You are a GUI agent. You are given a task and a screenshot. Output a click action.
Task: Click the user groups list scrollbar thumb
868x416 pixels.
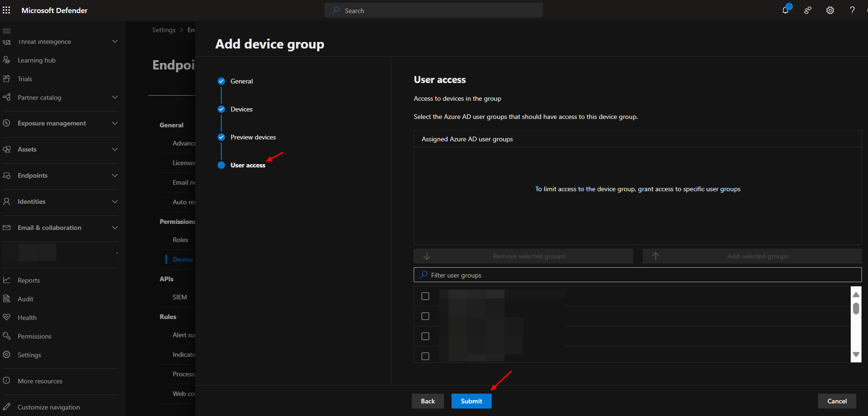tap(856, 309)
